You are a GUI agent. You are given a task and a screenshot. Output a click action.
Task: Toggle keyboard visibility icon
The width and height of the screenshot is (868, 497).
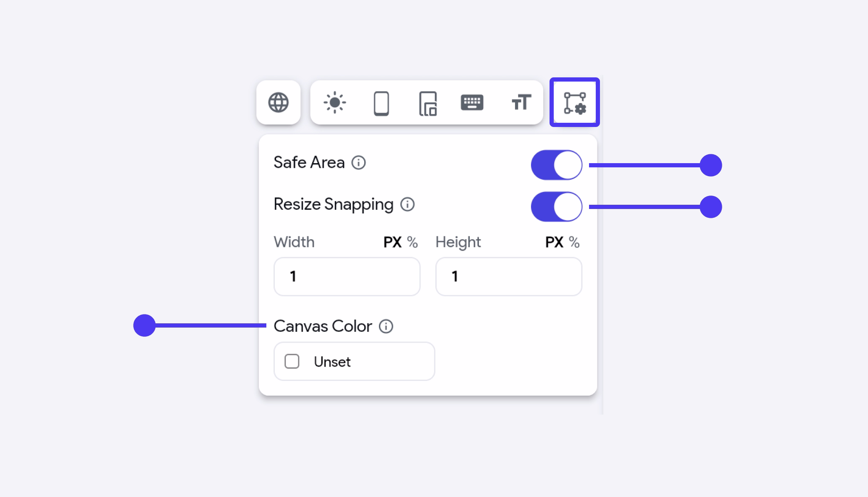[472, 103]
